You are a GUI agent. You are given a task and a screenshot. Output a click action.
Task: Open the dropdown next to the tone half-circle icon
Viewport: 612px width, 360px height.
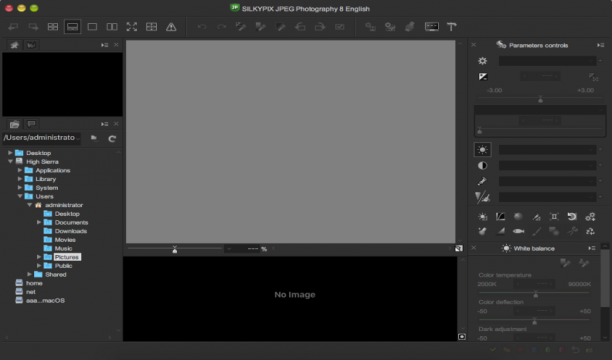point(548,166)
